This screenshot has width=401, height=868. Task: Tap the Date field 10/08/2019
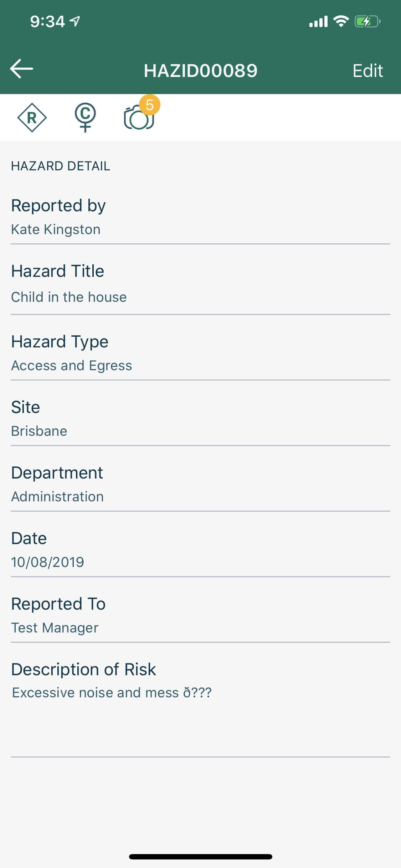point(200,550)
